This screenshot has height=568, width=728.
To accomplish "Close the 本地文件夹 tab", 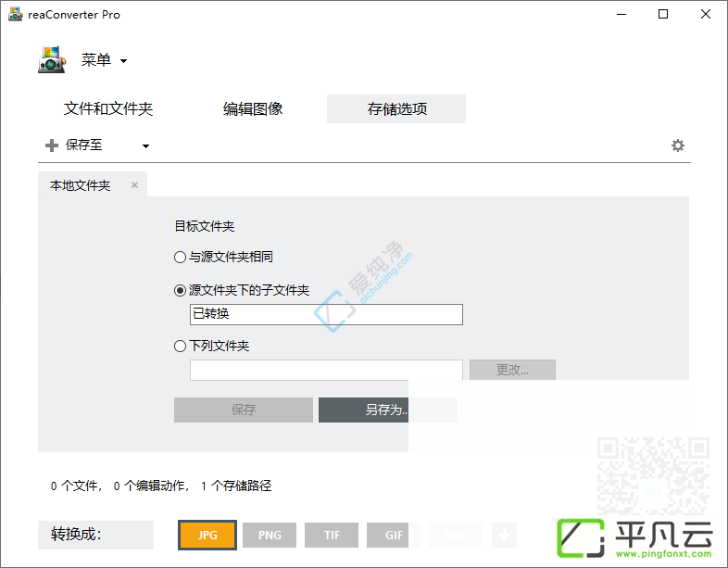I will click(134, 184).
